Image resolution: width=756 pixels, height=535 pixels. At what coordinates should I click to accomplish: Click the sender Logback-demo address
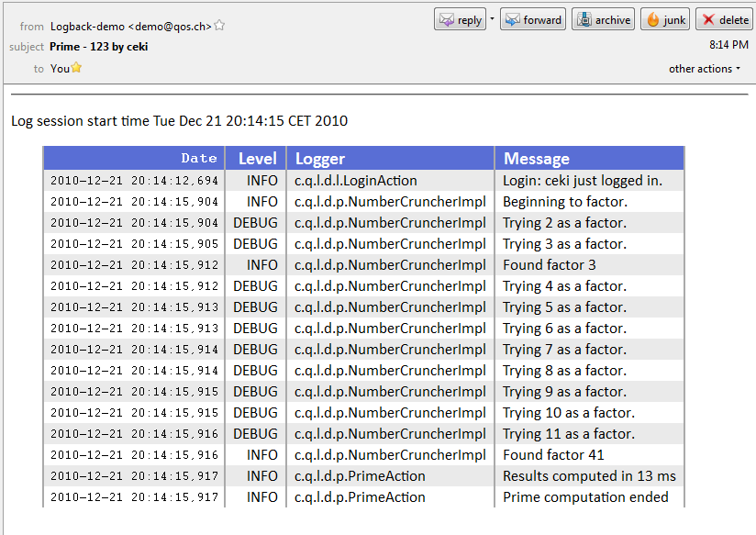(130, 27)
